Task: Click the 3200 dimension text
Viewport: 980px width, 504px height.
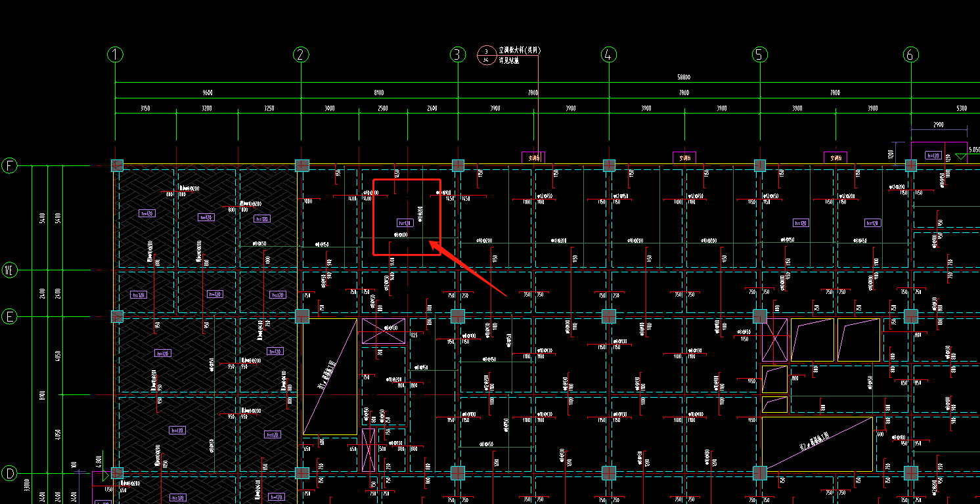Action: (207, 108)
